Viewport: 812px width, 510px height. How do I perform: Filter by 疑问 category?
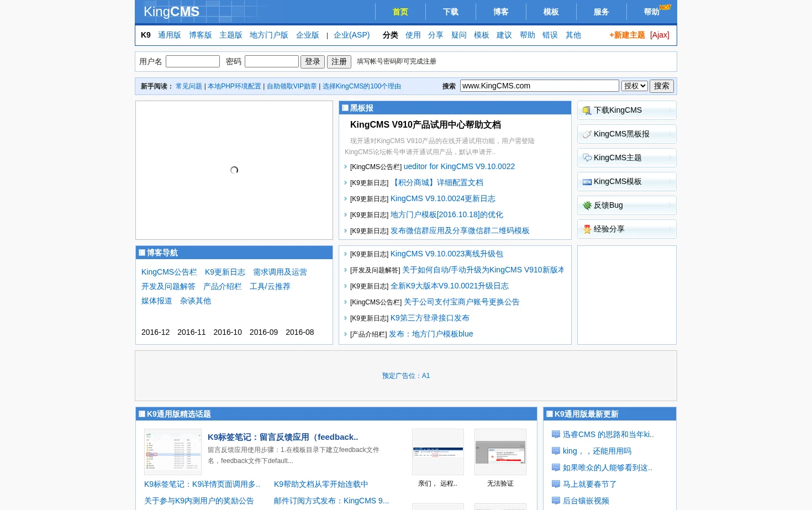459,35
